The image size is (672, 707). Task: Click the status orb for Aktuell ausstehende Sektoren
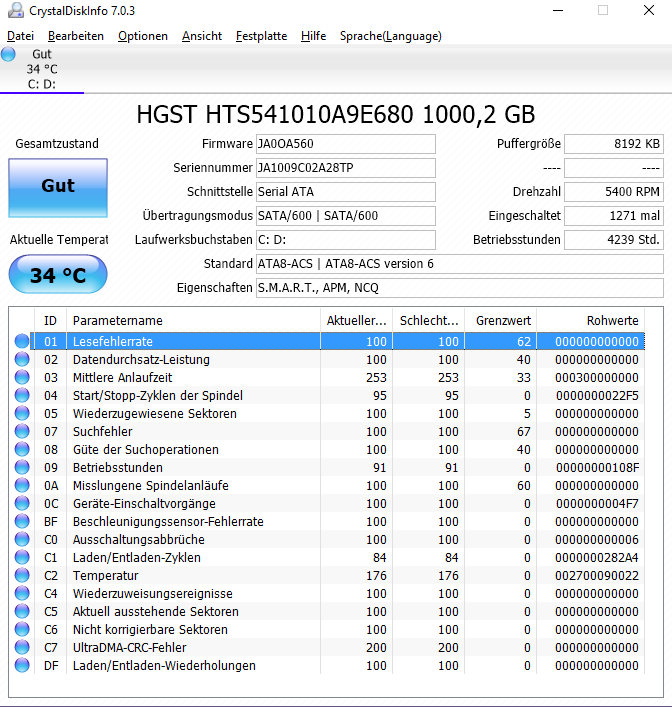(x=22, y=611)
